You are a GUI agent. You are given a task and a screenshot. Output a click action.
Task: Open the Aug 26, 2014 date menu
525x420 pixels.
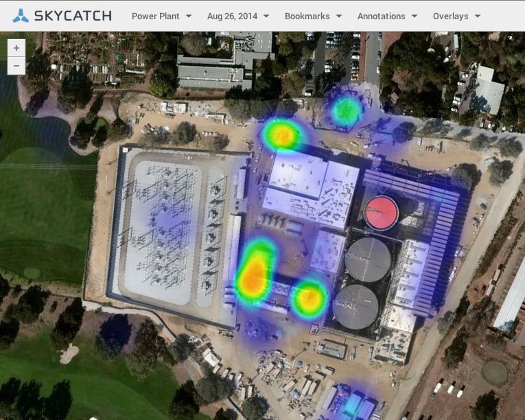[x=232, y=16]
